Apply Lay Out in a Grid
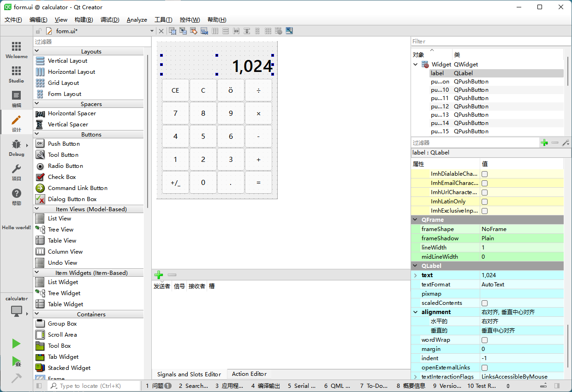 pos(268,31)
